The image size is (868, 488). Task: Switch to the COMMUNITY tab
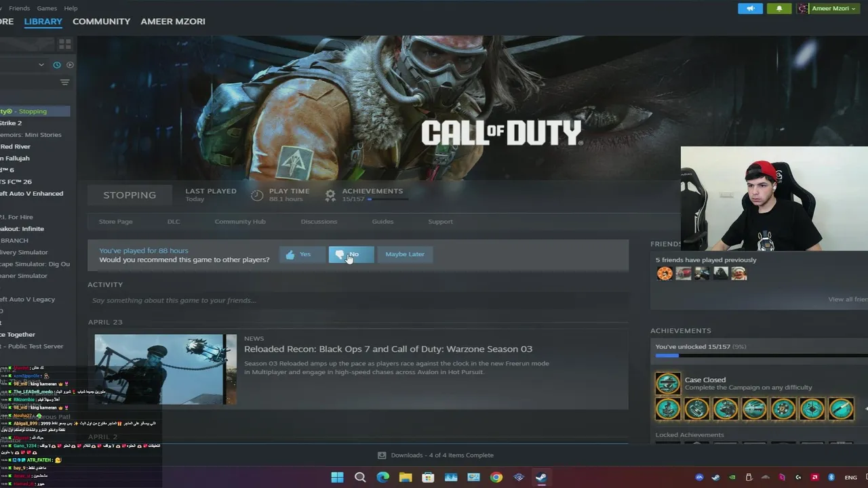[x=101, y=22]
